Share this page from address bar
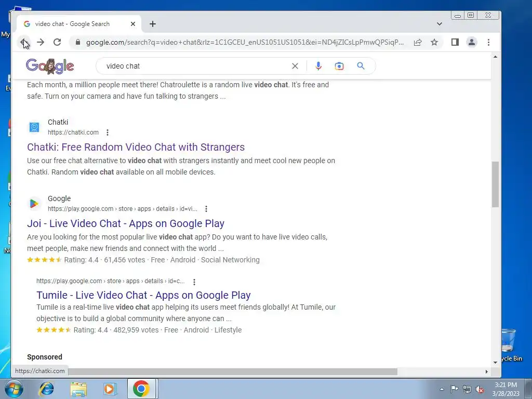Viewport: 532px width, 399px height. pyautogui.click(x=418, y=42)
